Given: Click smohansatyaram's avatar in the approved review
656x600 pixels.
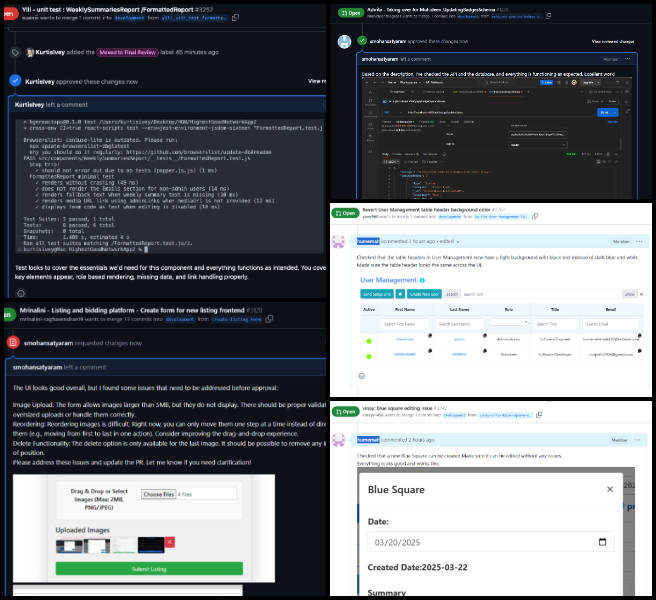Looking at the screenshot, I should tap(344, 42).
